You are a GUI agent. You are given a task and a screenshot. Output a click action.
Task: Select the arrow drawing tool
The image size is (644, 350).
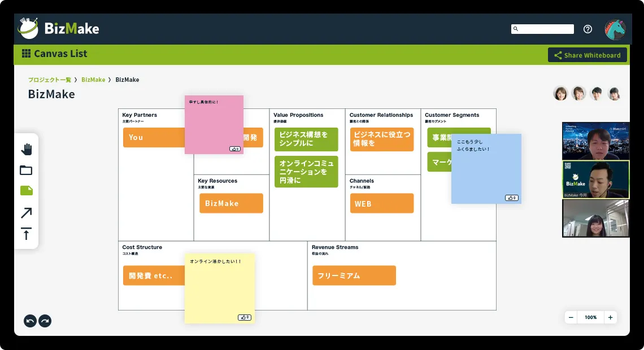pos(27,213)
